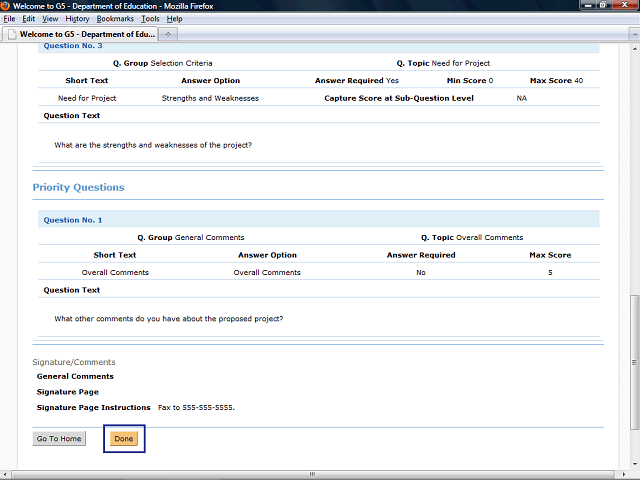Screen dimensions: 640x480
Task: Open the History menu
Action: (x=77, y=19)
